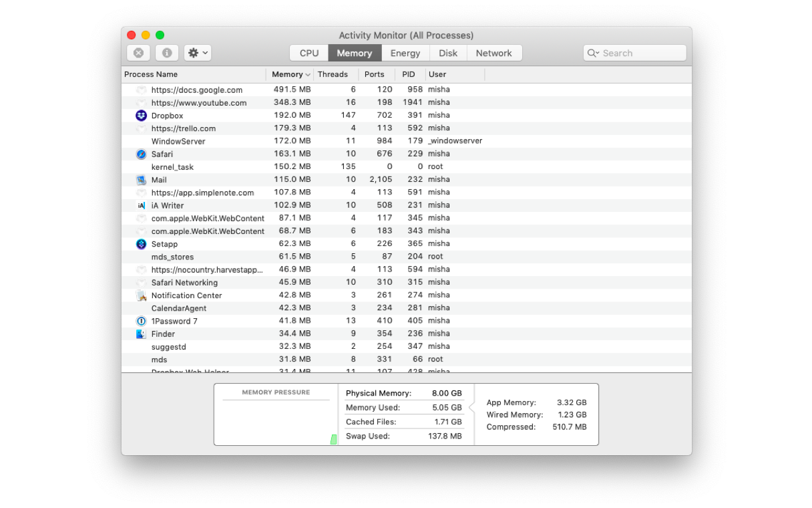Sort by PID column header

click(410, 74)
